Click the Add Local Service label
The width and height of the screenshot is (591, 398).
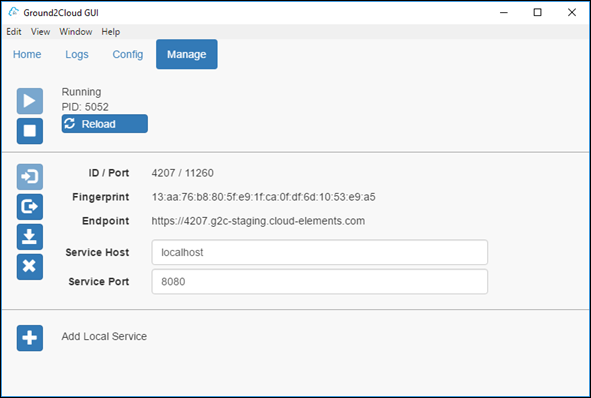[104, 336]
